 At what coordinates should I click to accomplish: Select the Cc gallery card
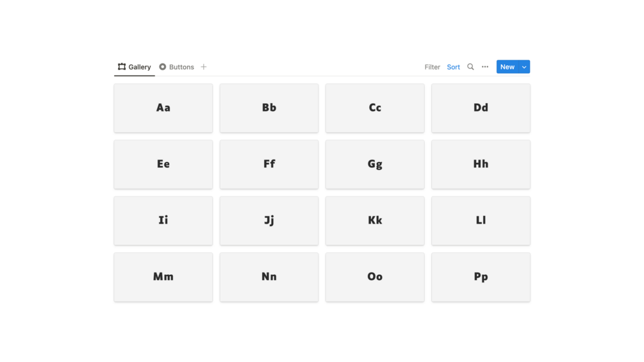click(x=375, y=108)
